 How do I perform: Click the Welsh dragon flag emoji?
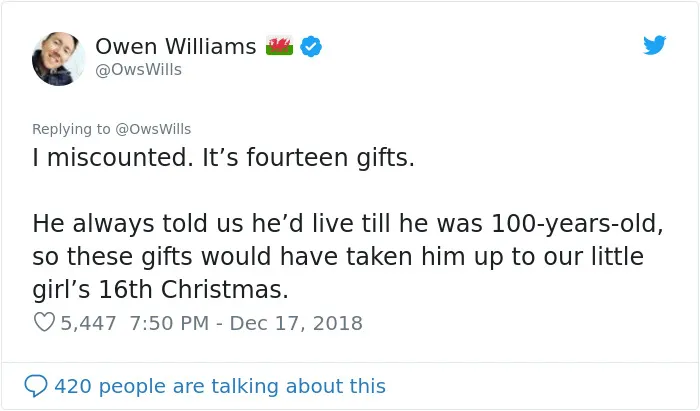[279, 46]
